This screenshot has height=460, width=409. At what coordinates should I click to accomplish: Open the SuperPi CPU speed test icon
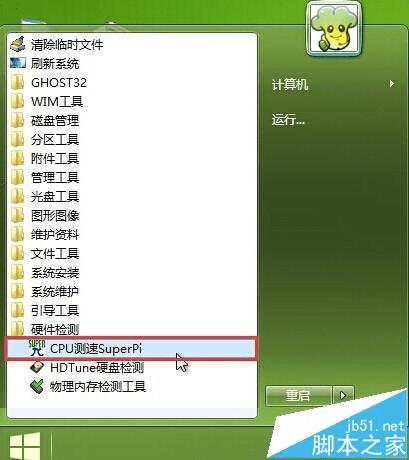click(37, 348)
